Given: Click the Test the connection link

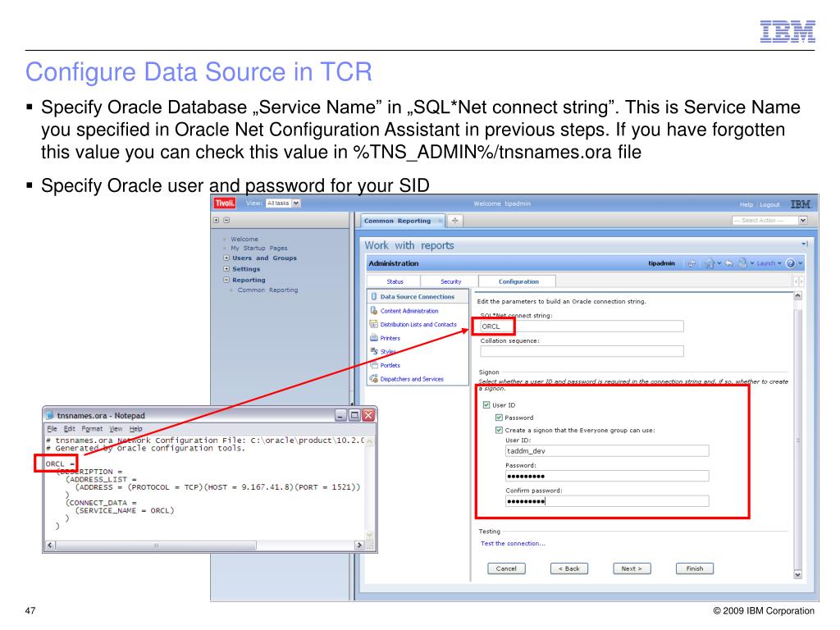Looking at the screenshot, I should pyautogui.click(x=513, y=543).
